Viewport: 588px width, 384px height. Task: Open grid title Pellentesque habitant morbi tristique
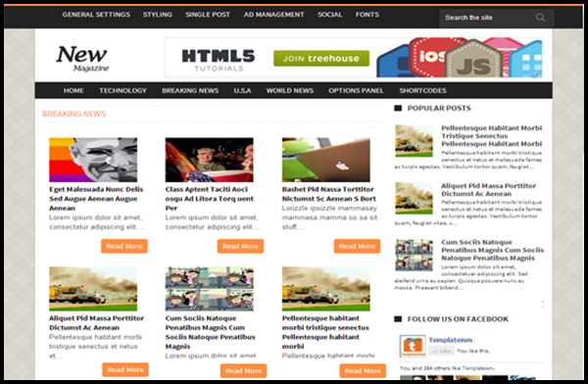(325, 332)
